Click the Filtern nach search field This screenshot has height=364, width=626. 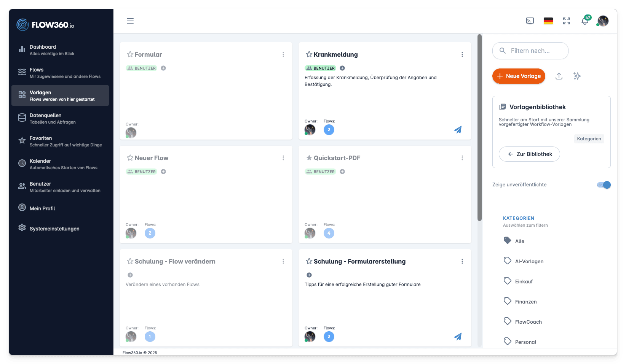pyautogui.click(x=530, y=51)
